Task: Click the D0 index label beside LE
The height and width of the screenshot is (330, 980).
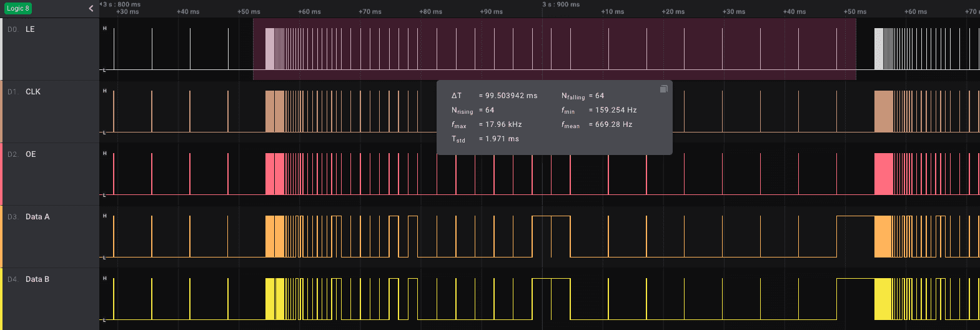Action: coord(12,29)
